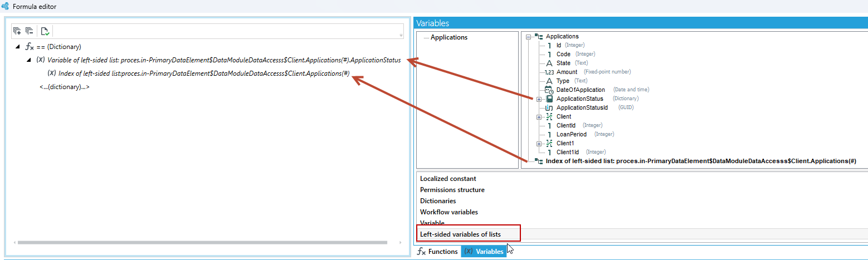Collapse the Applications tree root

(x=528, y=37)
